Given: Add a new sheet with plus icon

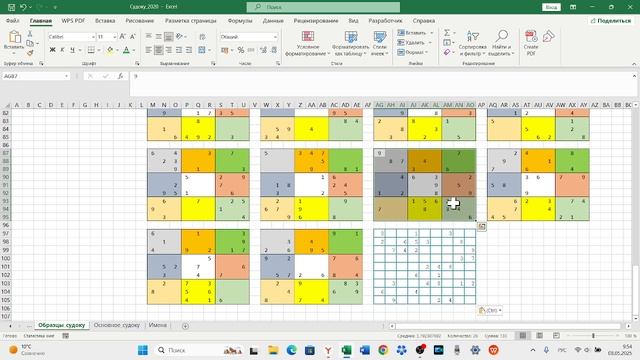Looking at the screenshot, I should click(185, 326).
